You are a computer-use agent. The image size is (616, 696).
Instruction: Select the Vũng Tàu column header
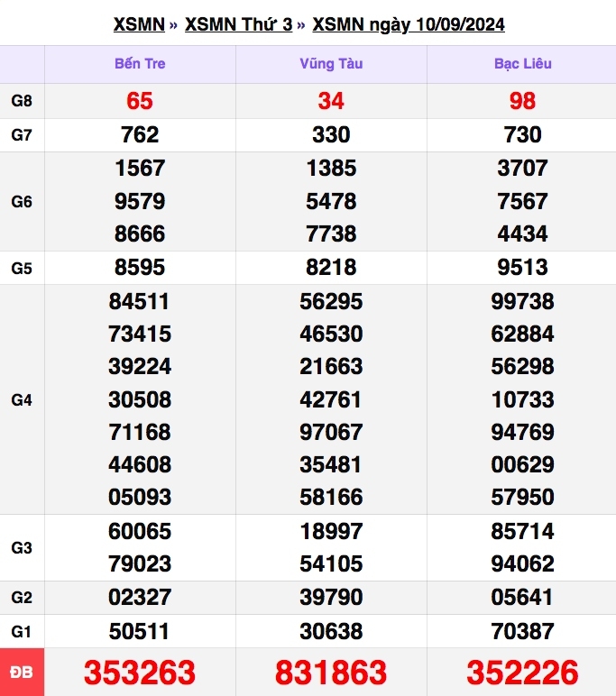point(331,63)
